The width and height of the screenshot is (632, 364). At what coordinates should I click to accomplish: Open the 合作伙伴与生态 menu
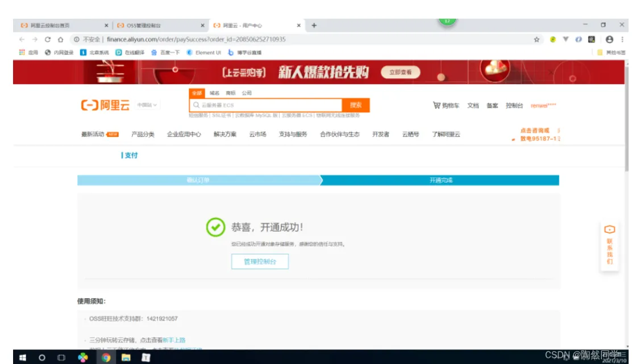pyautogui.click(x=340, y=134)
